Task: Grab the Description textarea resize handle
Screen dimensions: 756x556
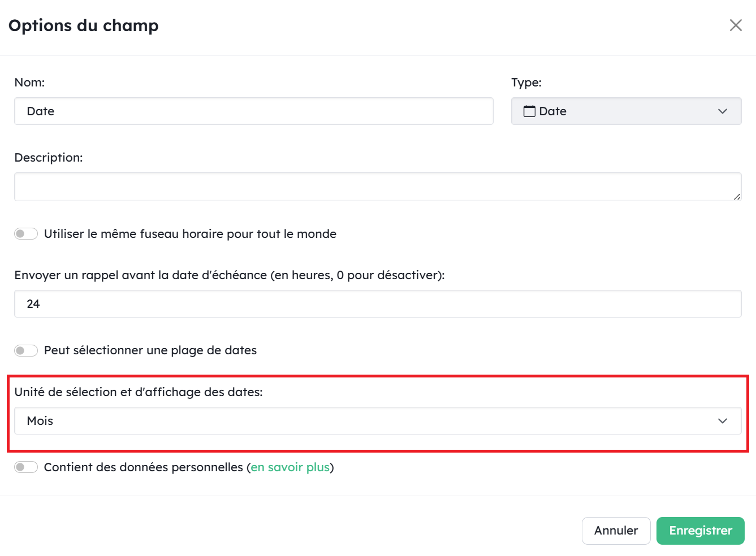Action: tap(737, 197)
